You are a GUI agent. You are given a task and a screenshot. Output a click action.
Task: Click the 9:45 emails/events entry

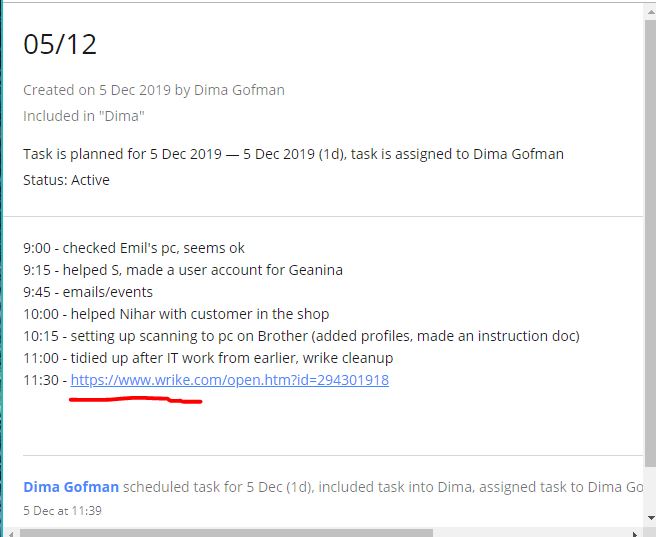point(88,292)
